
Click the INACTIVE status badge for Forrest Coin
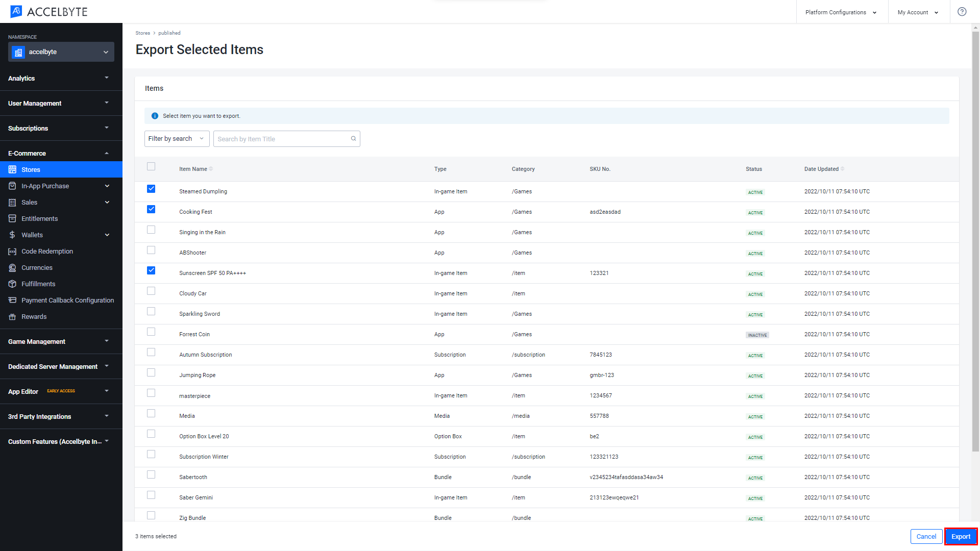click(x=757, y=335)
